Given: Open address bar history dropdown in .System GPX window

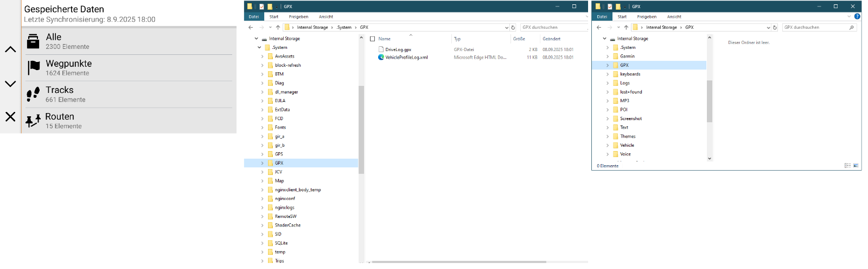Looking at the screenshot, I should pyautogui.click(x=507, y=27).
